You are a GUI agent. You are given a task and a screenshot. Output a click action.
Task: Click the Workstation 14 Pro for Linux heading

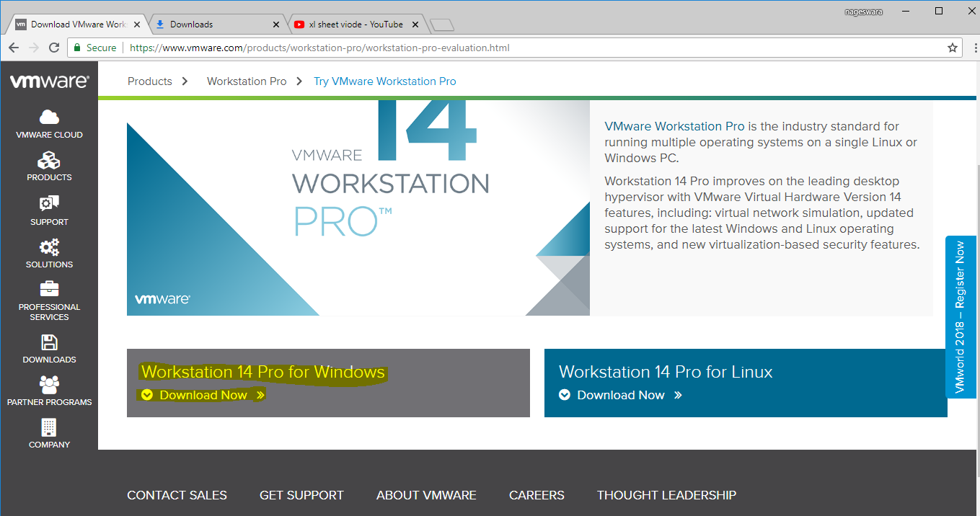(666, 372)
